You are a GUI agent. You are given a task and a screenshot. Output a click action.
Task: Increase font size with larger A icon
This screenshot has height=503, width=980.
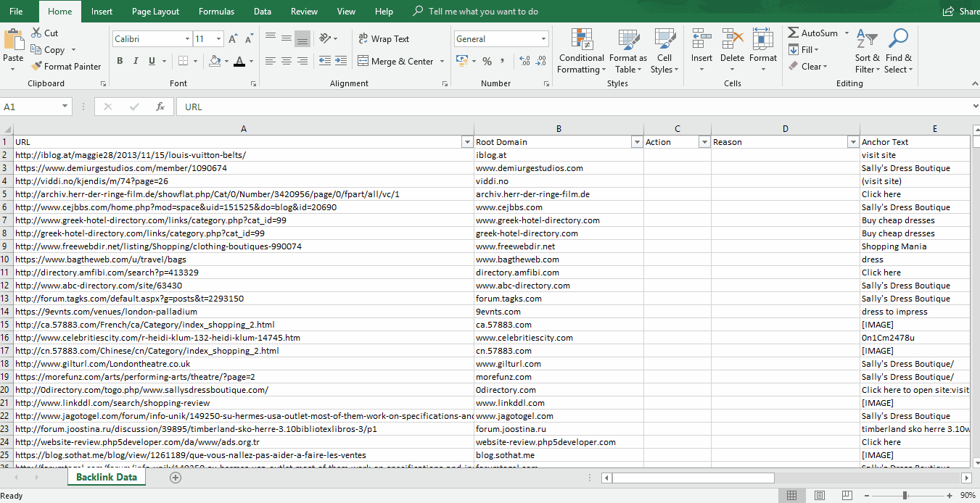233,39
